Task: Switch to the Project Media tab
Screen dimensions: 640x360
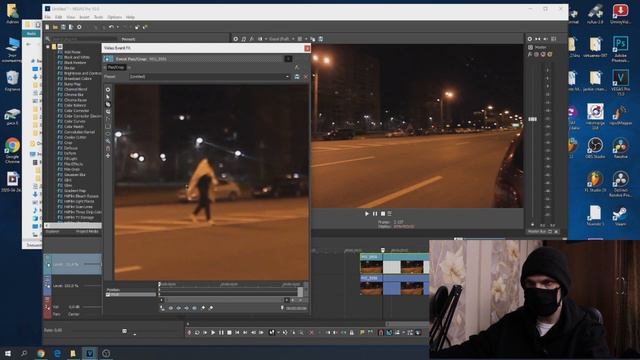Action: (x=87, y=231)
